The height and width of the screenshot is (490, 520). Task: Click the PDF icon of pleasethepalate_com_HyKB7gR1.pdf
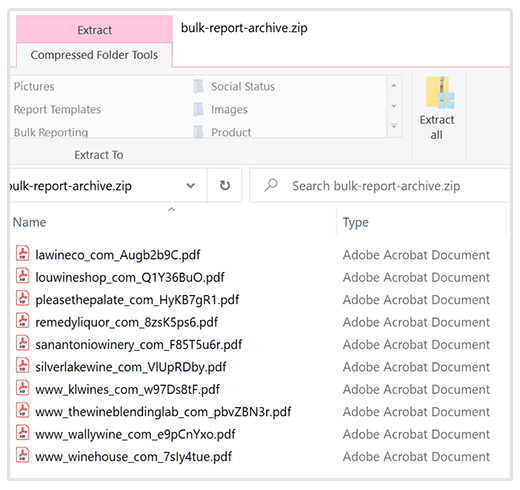[23, 298]
